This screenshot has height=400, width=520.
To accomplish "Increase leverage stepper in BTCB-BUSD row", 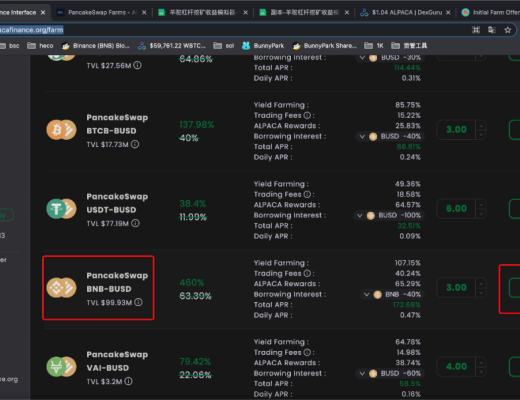I will (481, 126).
